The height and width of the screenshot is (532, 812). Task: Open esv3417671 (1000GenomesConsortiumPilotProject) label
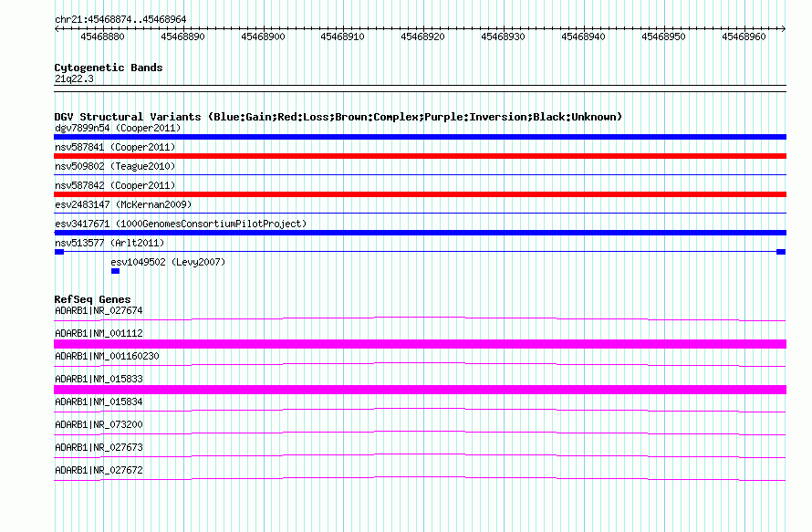coord(181,224)
